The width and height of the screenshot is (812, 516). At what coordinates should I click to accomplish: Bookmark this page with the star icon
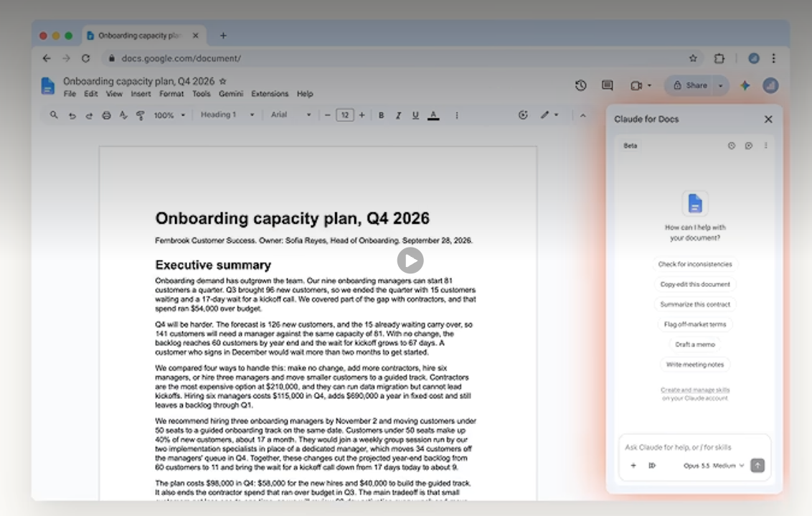tap(693, 59)
